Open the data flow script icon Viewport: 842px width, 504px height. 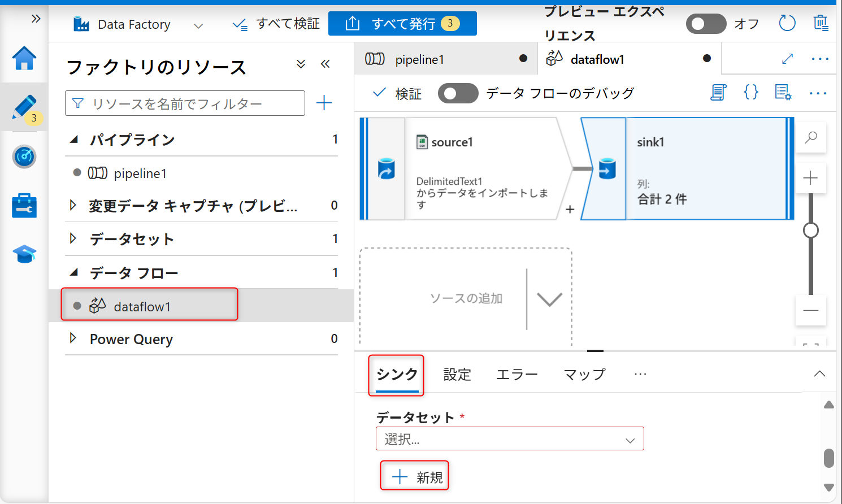pos(718,93)
